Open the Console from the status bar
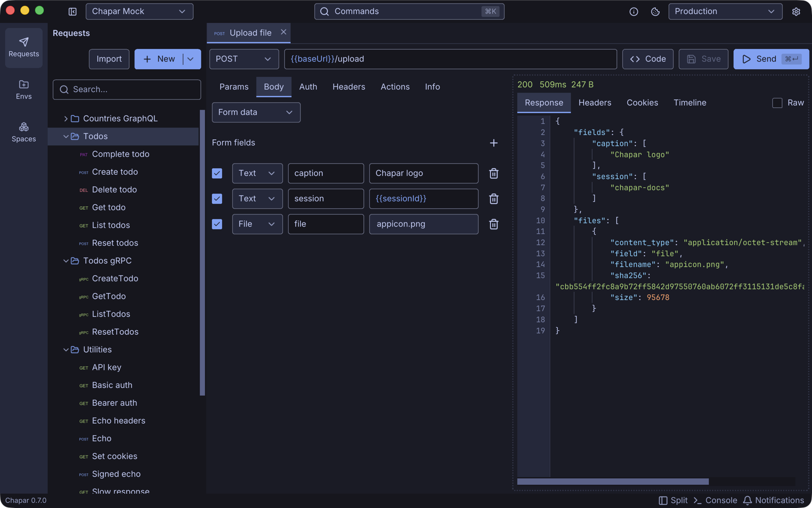This screenshot has width=812, height=508. tap(715, 500)
